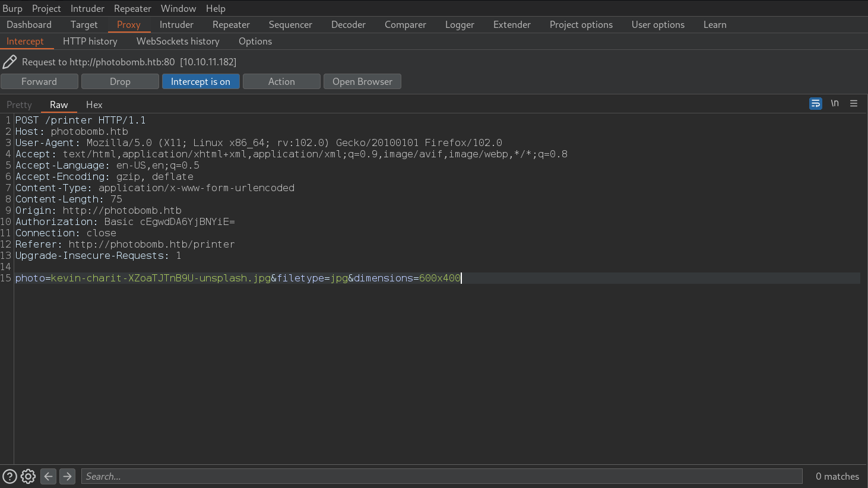Click the kevin-charit photo parameter value
Screen dimensions: 868x488
(161, 278)
